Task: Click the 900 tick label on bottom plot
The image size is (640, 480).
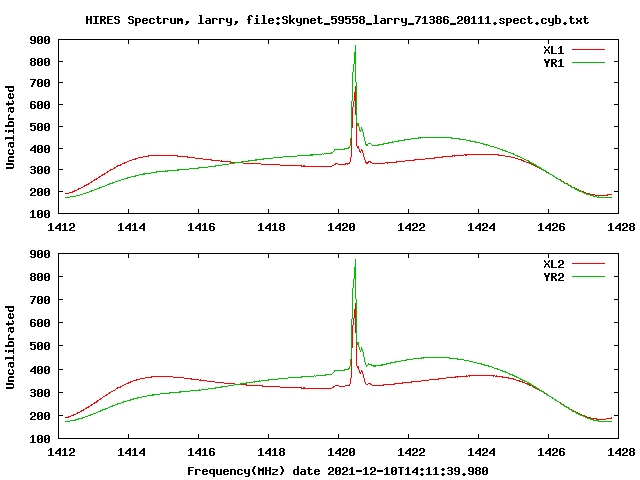Action: (40, 254)
